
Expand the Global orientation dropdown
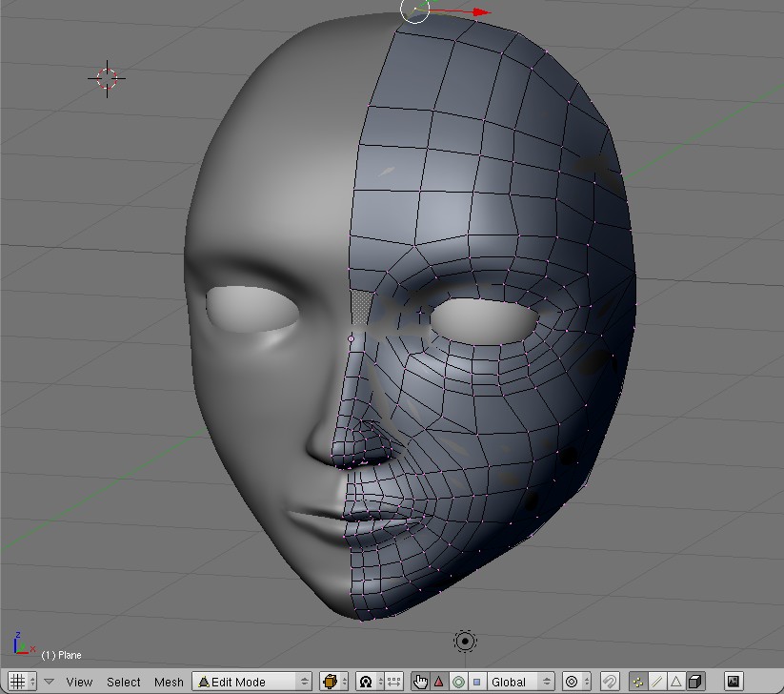pyautogui.click(x=520, y=682)
